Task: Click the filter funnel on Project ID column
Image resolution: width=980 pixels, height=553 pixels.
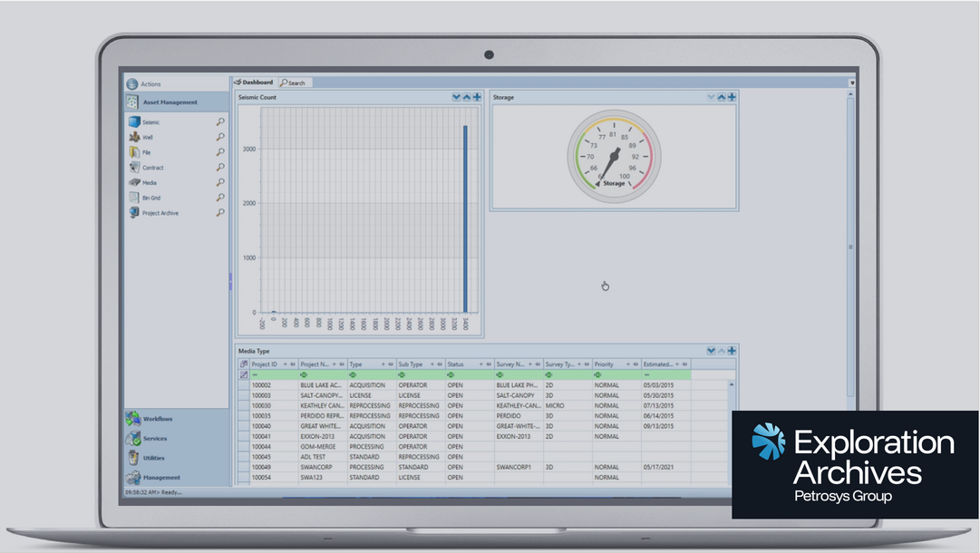Action: click(291, 364)
